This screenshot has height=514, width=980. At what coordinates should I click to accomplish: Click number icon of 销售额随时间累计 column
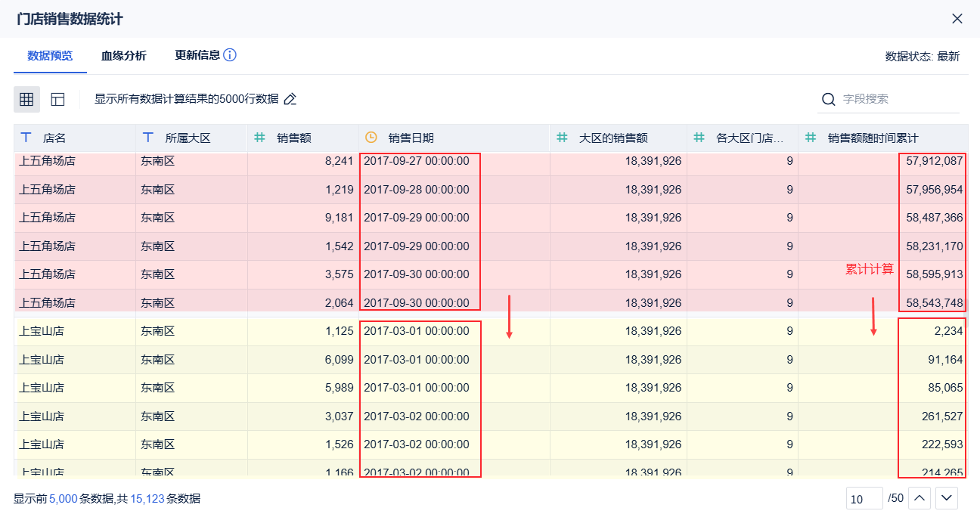coord(811,138)
